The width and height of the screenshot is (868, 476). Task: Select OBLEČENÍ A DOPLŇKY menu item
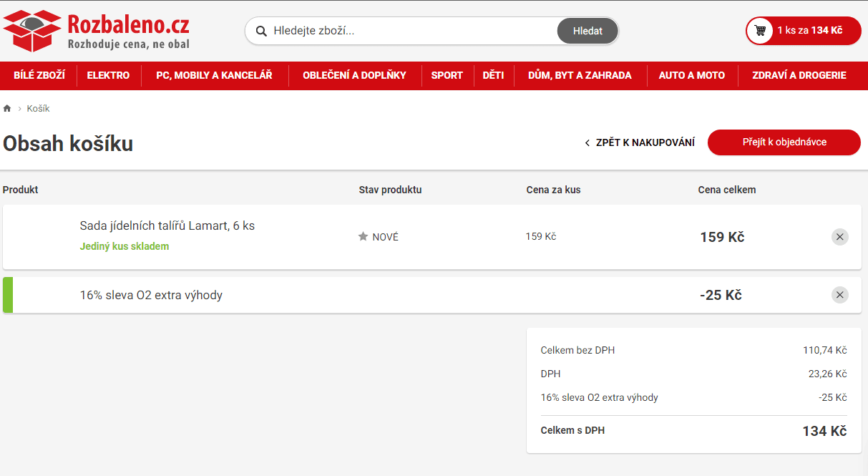tap(354, 75)
